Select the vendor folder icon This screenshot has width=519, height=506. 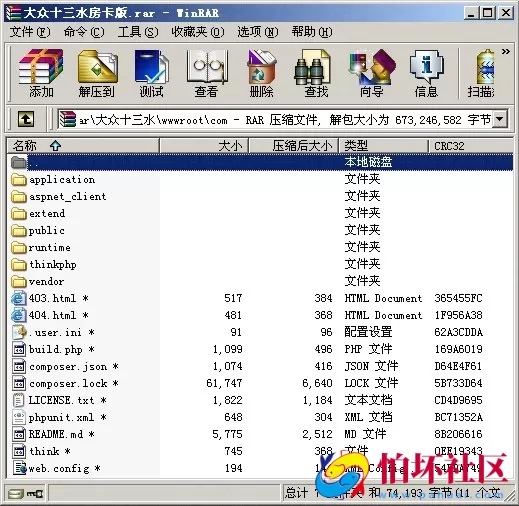coord(19,282)
